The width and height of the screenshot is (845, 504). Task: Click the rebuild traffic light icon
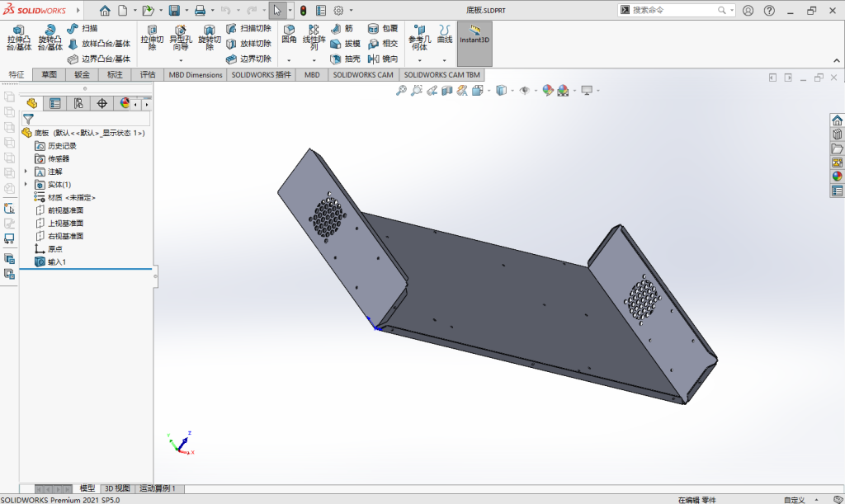(303, 11)
